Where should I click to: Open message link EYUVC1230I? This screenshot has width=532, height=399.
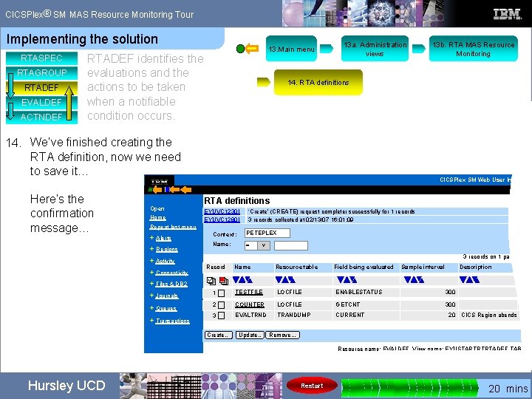(x=222, y=211)
